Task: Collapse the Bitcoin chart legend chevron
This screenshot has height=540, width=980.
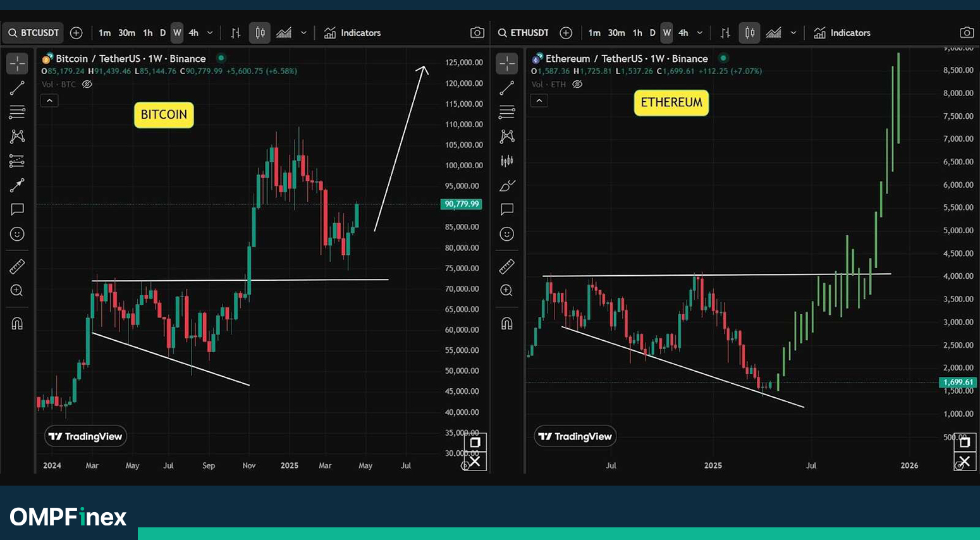Action: 49,101
